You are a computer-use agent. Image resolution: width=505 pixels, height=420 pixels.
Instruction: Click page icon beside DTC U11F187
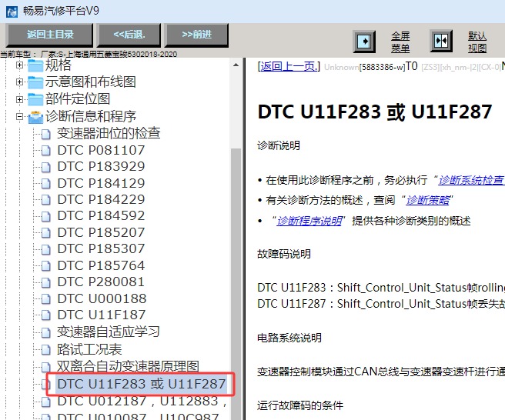coord(45,315)
